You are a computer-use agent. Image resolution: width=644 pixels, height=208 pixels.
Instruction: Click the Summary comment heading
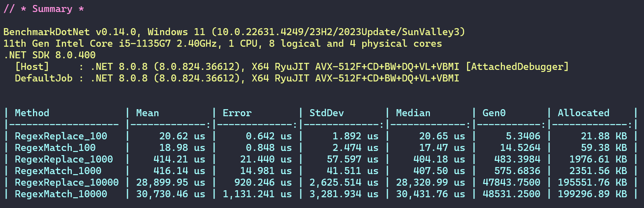coord(44,9)
